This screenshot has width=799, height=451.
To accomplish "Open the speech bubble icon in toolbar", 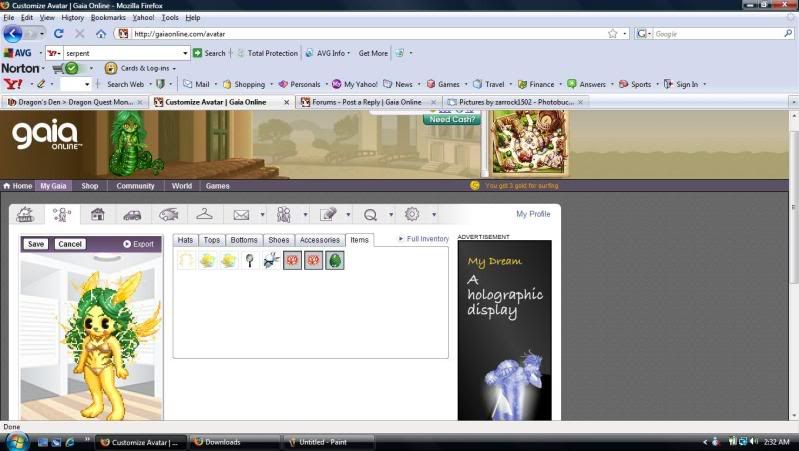I will (370, 215).
